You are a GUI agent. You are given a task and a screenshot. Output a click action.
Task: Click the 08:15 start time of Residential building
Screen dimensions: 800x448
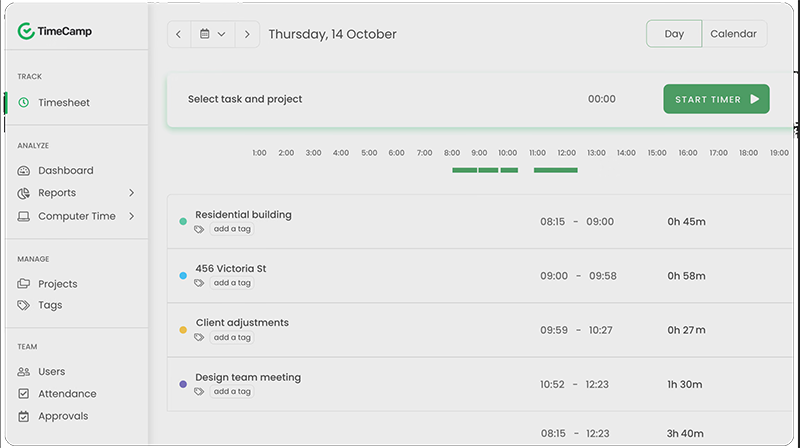[x=553, y=222]
